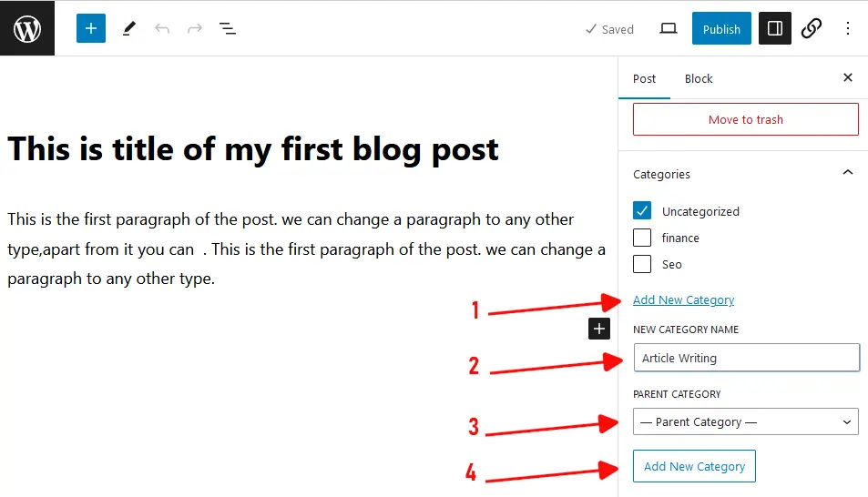Screen dimensions: 868x497
Task: Check the Seo category checkbox
Action: (x=642, y=264)
